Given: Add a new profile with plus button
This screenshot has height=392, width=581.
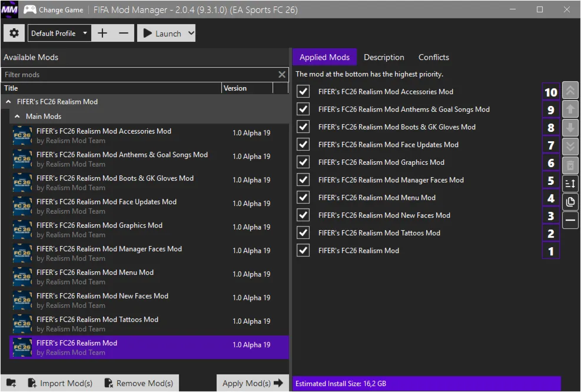Looking at the screenshot, I should click(102, 33).
